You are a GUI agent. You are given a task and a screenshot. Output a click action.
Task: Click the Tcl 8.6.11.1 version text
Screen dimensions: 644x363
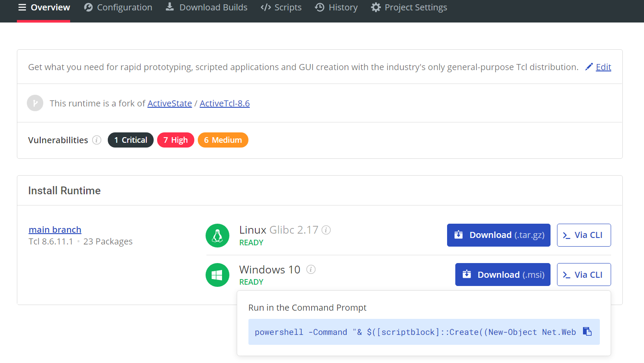[x=51, y=241]
